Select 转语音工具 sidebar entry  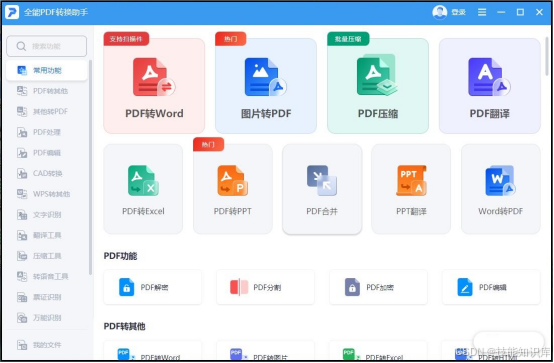coord(47,276)
